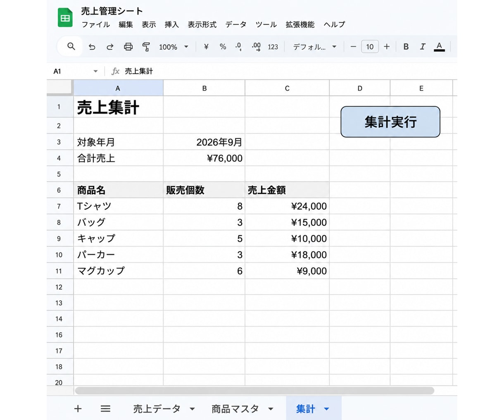Open the ツール menu
Viewport: 504px width, 420px height.
pos(266,24)
